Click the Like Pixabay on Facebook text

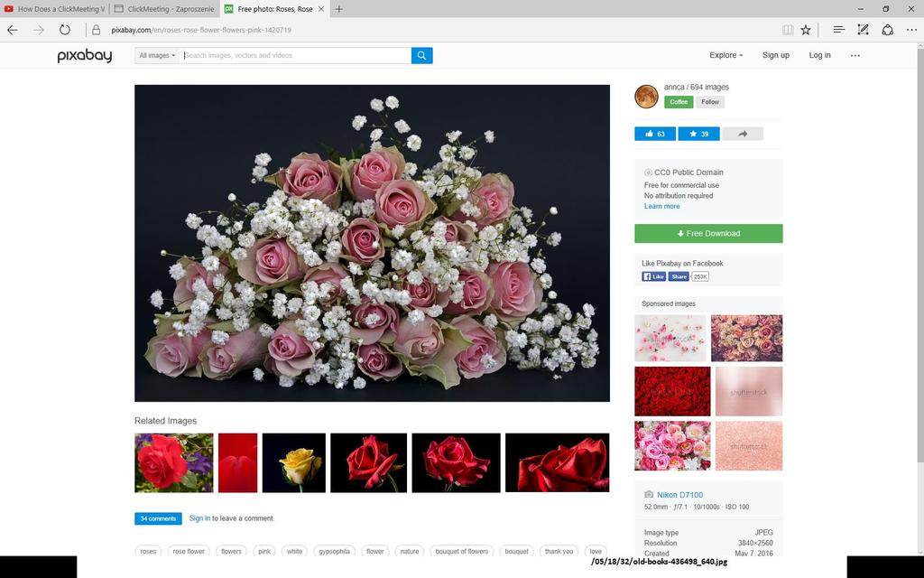tap(682, 263)
